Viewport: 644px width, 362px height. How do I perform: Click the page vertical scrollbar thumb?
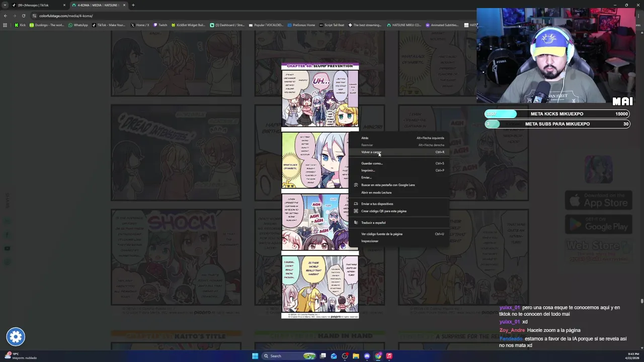(x=641, y=301)
